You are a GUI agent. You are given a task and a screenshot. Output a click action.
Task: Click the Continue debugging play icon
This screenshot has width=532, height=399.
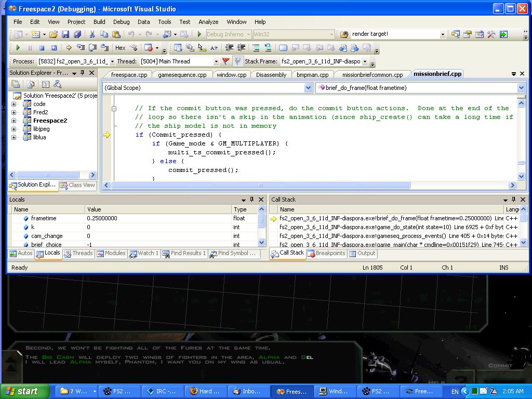click(18, 48)
